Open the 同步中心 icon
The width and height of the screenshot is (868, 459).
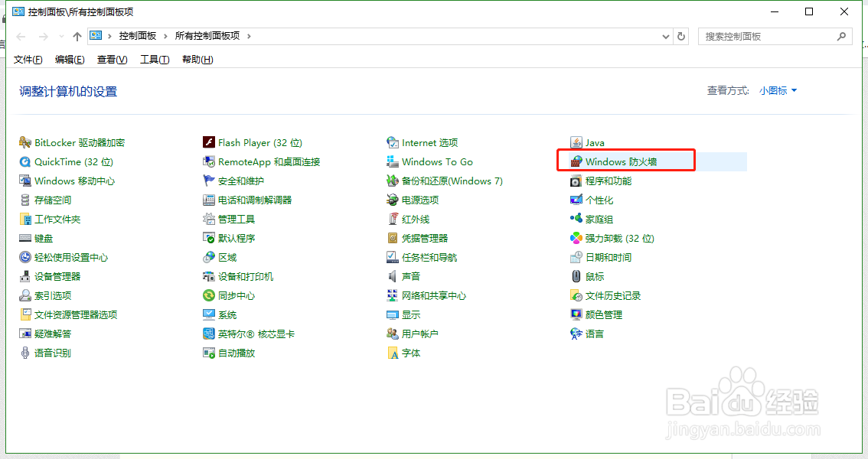click(209, 296)
